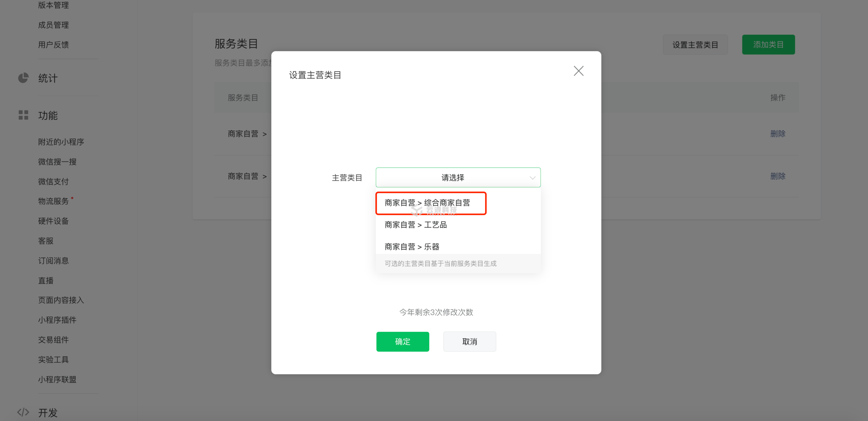
Task: Choose 商家自营 > 工艺品 option
Action: [x=415, y=225]
